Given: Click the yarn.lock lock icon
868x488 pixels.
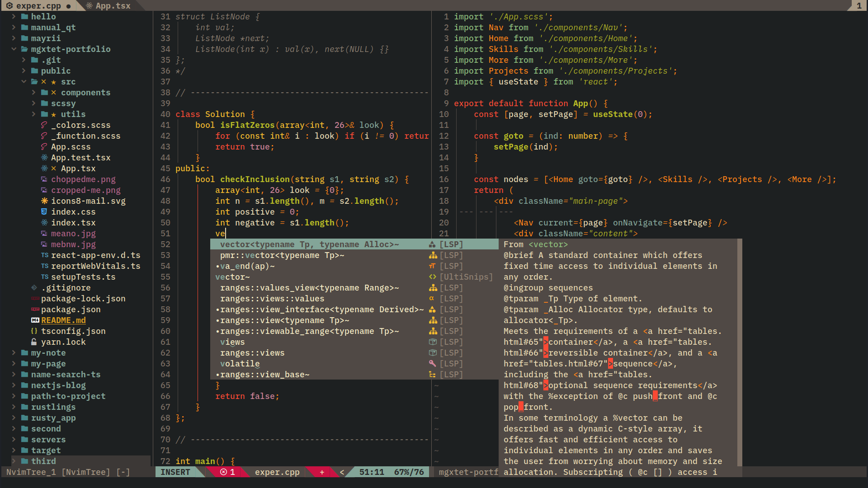Looking at the screenshot, I should click(x=34, y=342).
